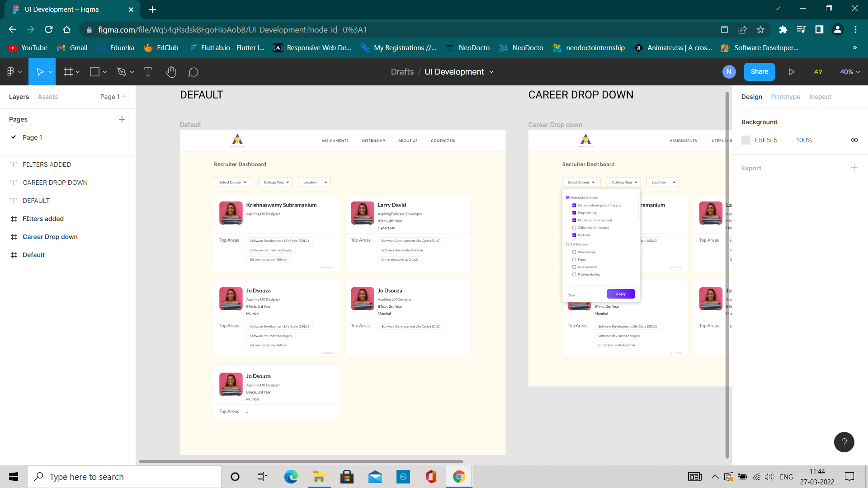Open the zoom level 40% dropdown
The height and width of the screenshot is (488, 868).
pyautogui.click(x=850, y=72)
